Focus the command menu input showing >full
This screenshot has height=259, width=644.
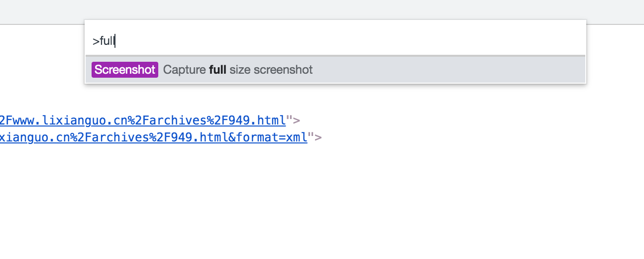click(335, 41)
